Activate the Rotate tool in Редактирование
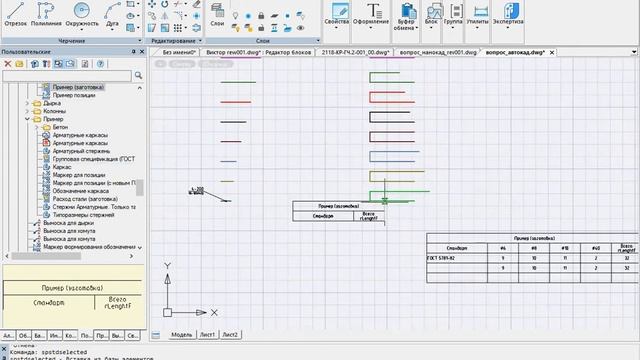The width and height of the screenshot is (640, 360). tap(164, 4)
